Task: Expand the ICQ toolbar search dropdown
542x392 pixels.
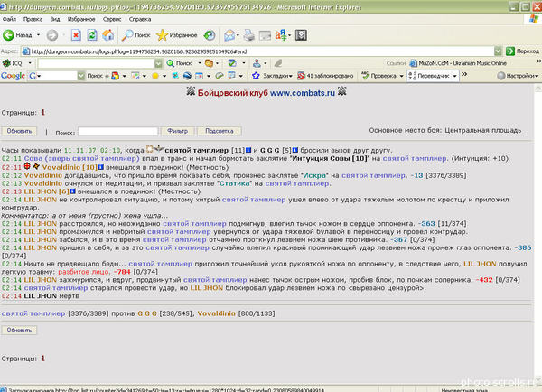Action: [158, 63]
